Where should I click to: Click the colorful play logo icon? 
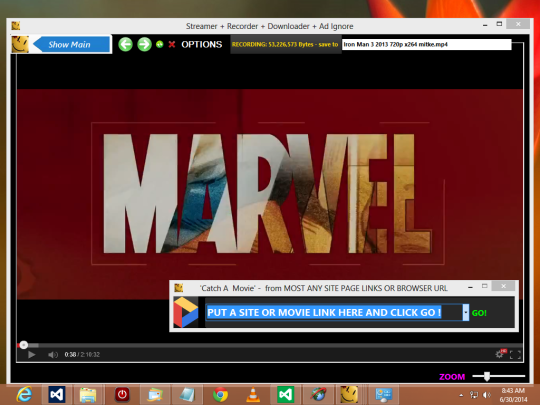coord(186,312)
